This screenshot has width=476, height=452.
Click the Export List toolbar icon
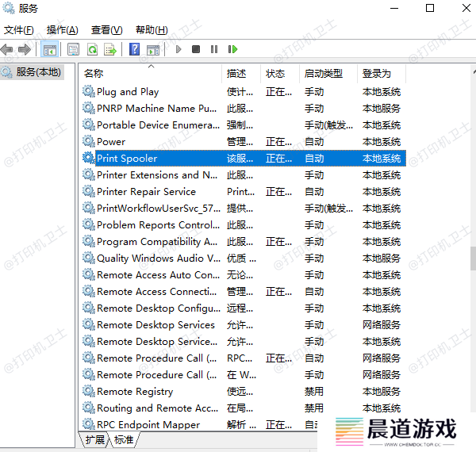click(x=110, y=49)
